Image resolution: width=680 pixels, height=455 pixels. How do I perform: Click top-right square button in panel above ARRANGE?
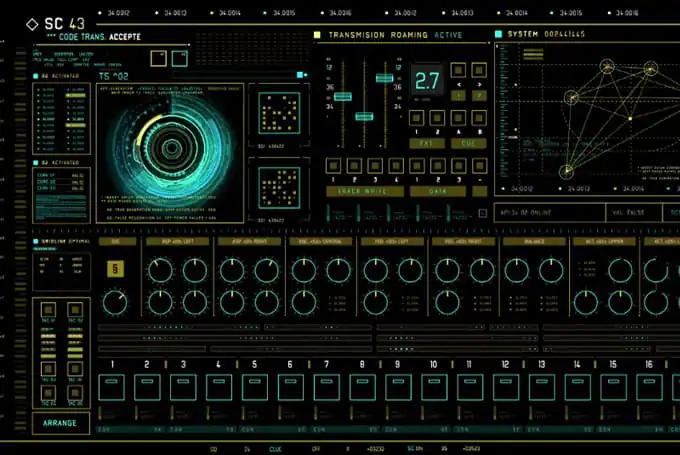tap(75, 310)
